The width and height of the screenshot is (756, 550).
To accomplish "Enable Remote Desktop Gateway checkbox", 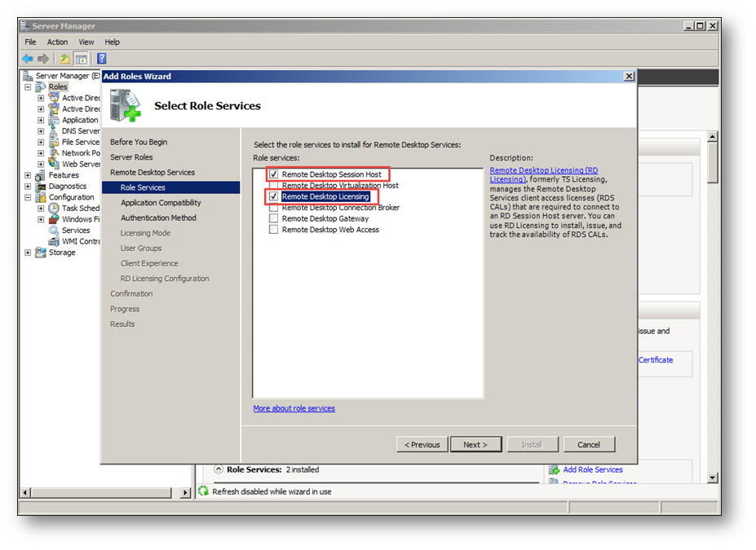I will coord(274,218).
